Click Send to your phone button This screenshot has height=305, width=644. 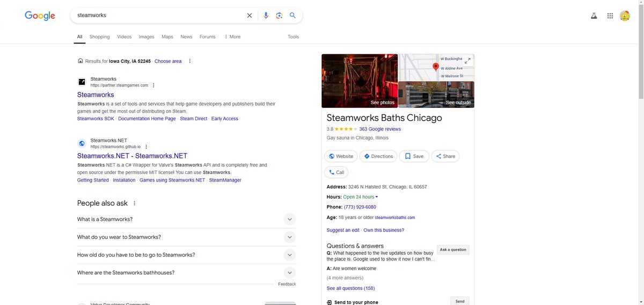pos(460,301)
